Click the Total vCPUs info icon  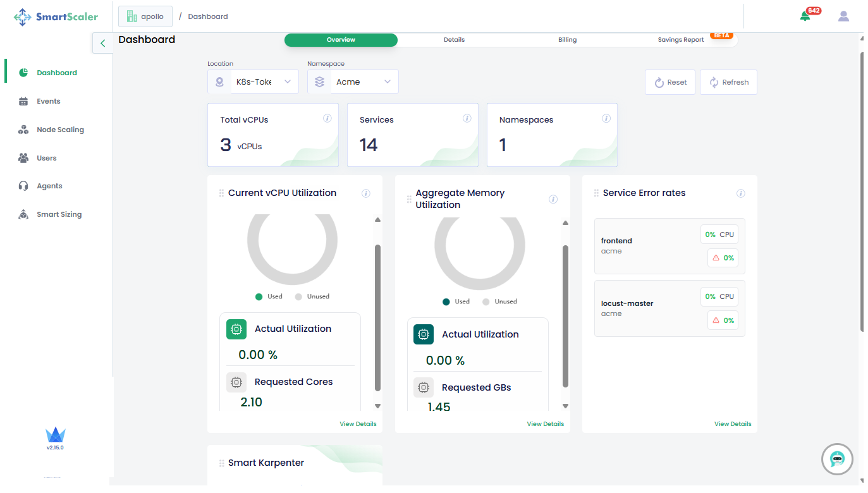327,118
